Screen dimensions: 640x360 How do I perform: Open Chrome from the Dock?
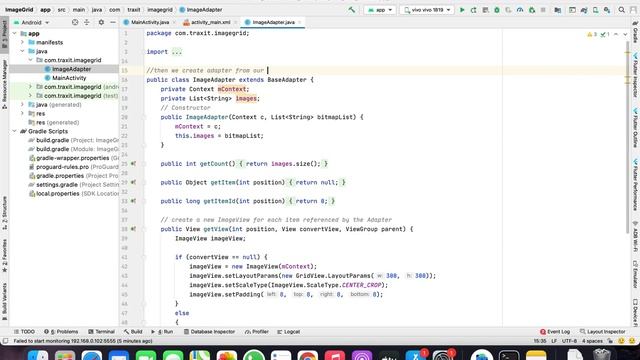pyautogui.click(x=308, y=356)
